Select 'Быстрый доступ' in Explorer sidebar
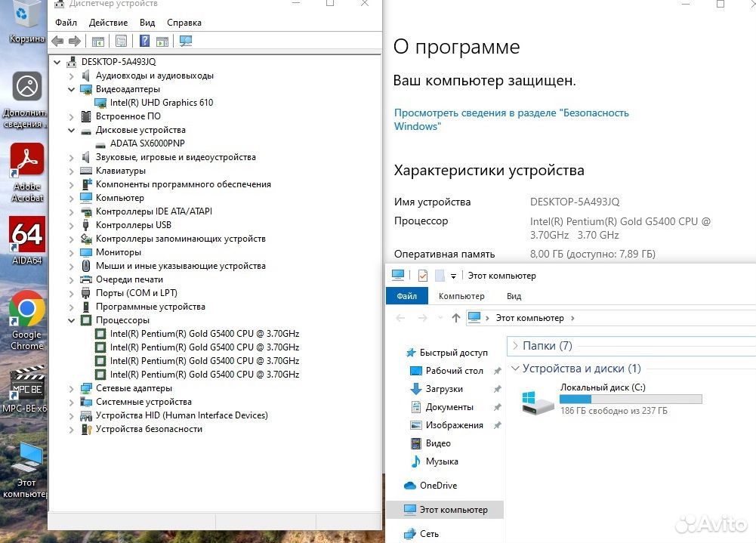Image resolution: width=756 pixels, height=543 pixels. (x=447, y=353)
